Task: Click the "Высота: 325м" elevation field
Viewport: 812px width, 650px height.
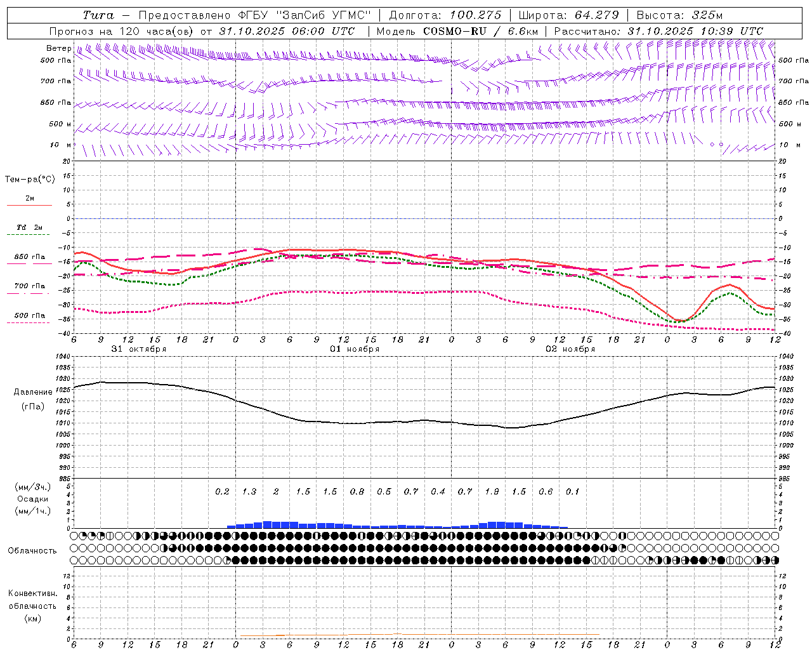Action: point(679,15)
